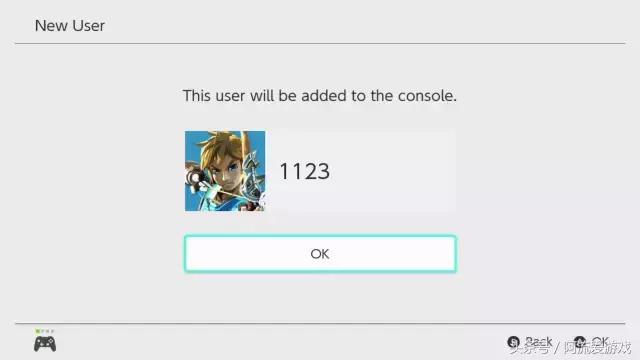Click the green player indicator light

click(x=38, y=331)
